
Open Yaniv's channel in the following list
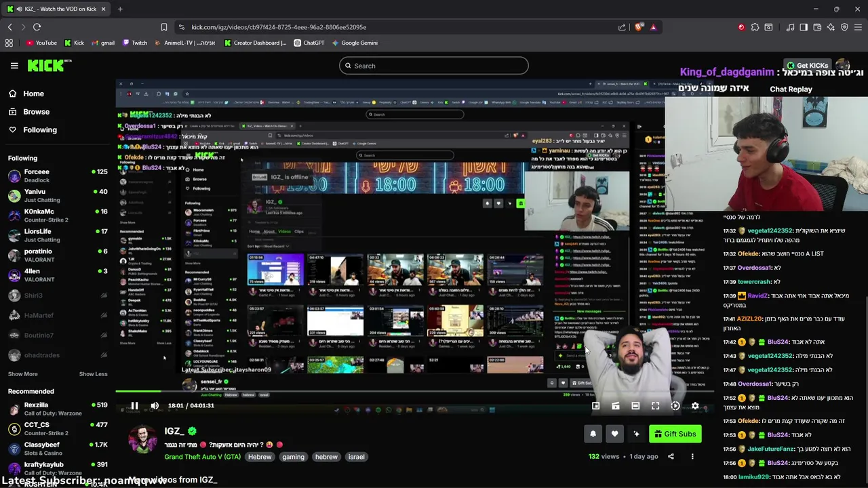pos(57,195)
